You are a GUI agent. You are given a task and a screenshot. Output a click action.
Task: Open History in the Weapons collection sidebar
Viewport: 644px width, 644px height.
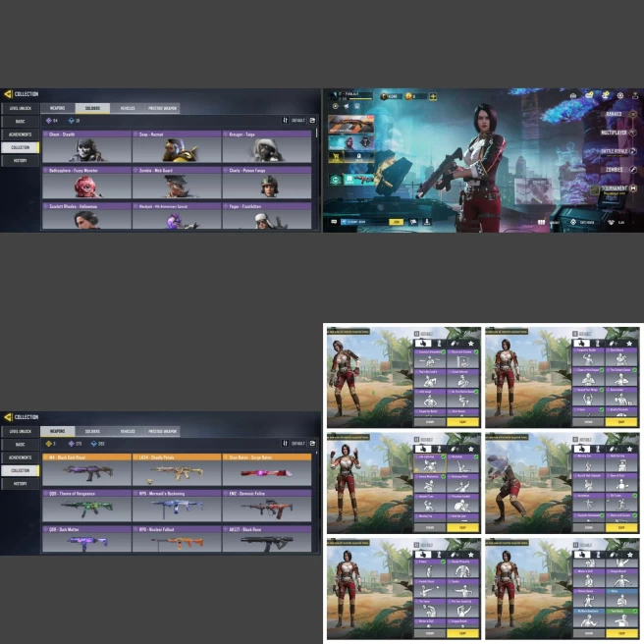coord(20,483)
